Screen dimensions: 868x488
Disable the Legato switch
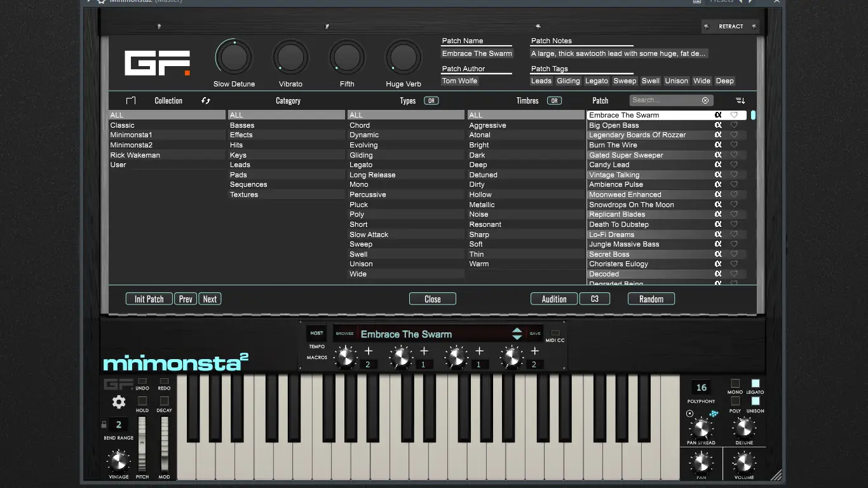(x=756, y=383)
